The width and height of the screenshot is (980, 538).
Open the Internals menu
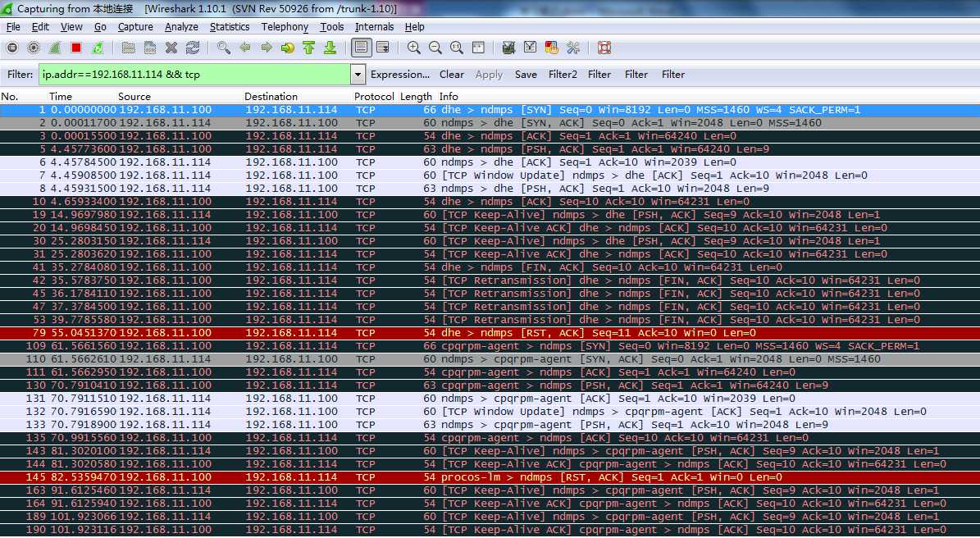click(x=375, y=27)
